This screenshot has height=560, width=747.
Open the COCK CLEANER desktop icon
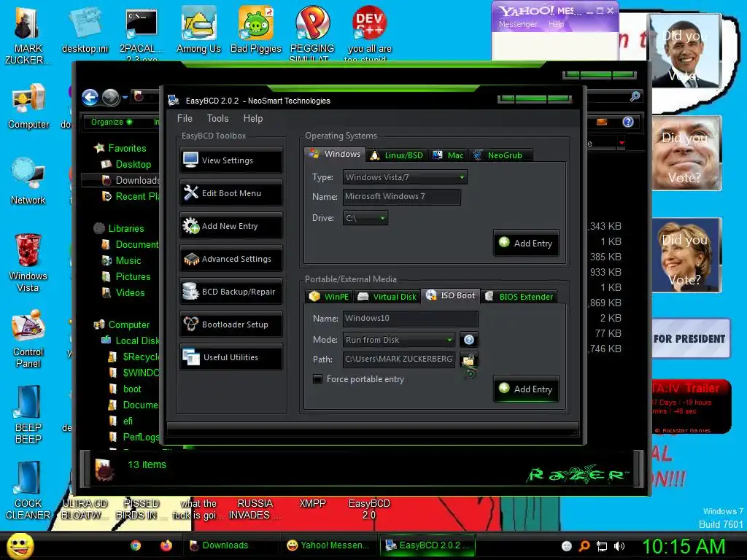(x=28, y=491)
